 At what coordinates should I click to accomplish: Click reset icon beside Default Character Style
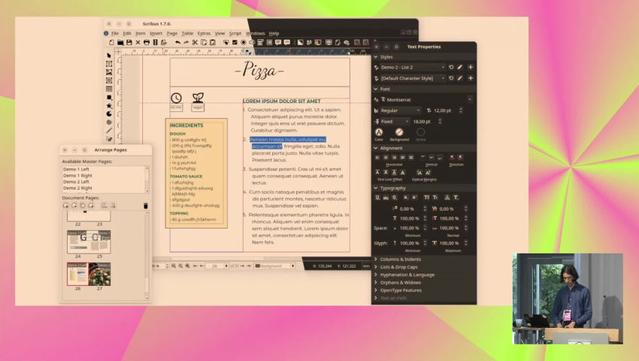451,78
